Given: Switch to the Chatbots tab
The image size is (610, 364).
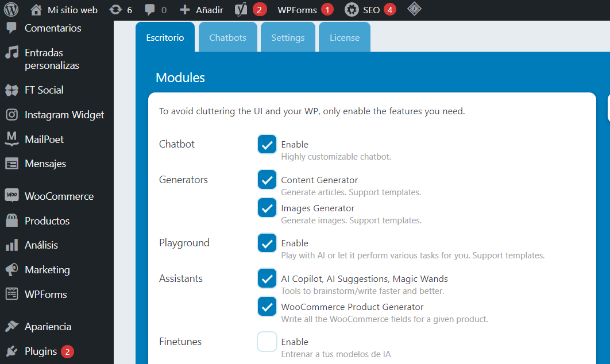Looking at the screenshot, I should [x=227, y=37].
